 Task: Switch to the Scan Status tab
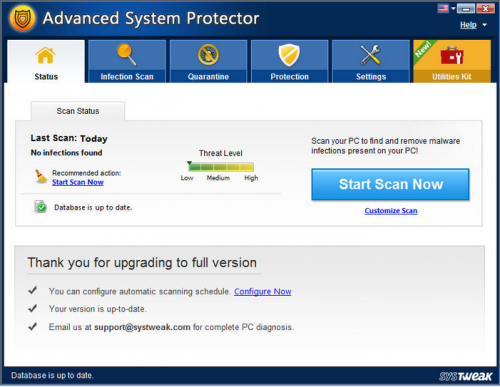point(78,111)
